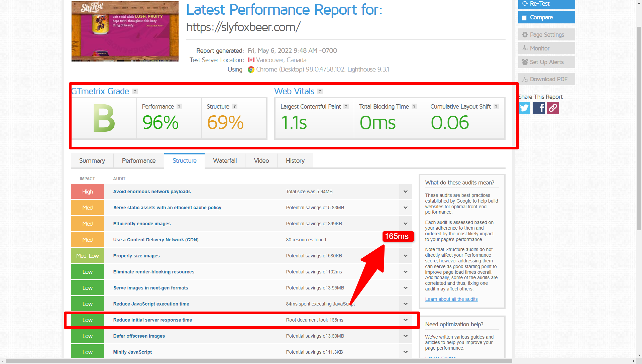
Task: Click the 0ms Total Blocking Time value
Action: coord(378,122)
